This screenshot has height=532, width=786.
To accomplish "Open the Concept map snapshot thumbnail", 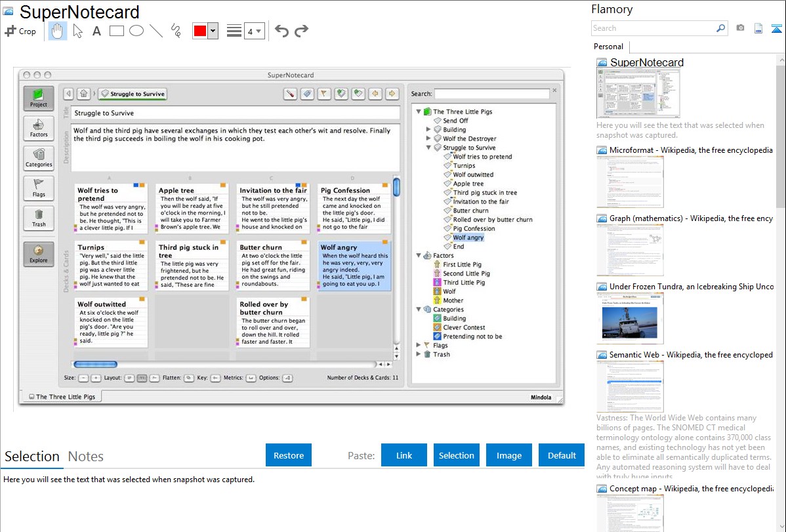I will click(x=630, y=513).
